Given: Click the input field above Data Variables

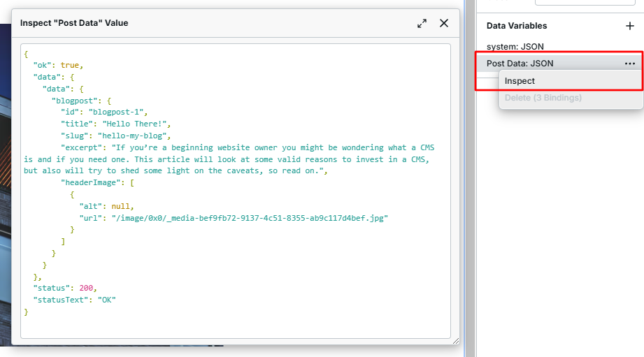Looking at the screenshot, I should tap(584, 3).
